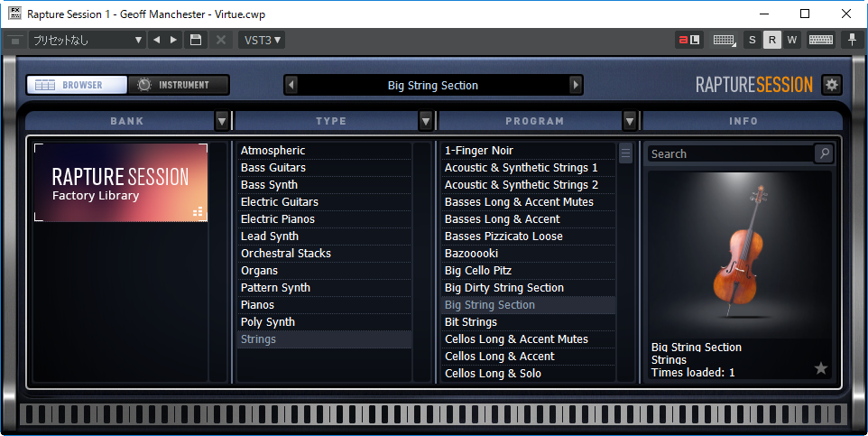Viewport: 868px width, 436px height.
Task: Go to previous preset arrow in toolbar
Action: [x=157, y=40]
